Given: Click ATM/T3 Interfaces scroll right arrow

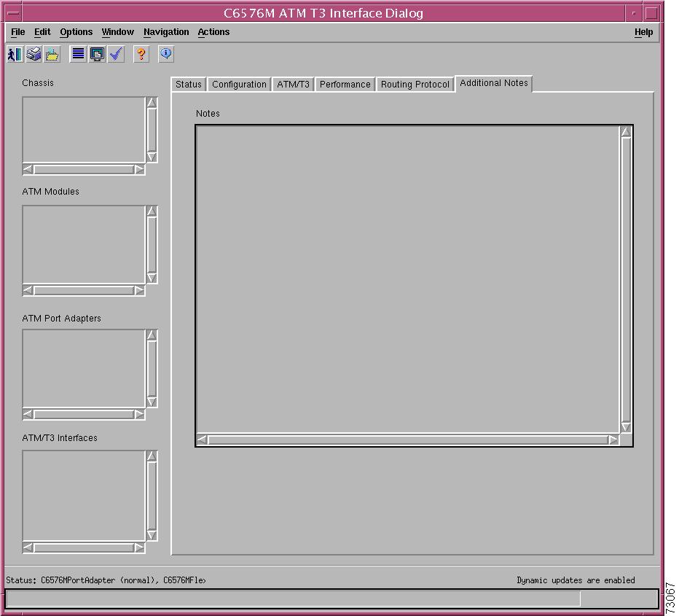Looking at the screenshot, I should pyautogui.click(x=139, y=548).
